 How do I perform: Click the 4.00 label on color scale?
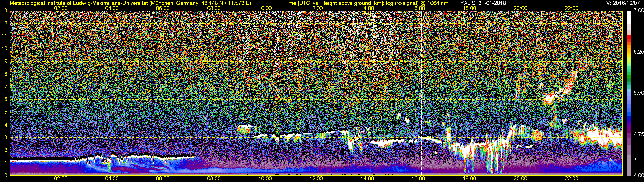coord(639,175)
